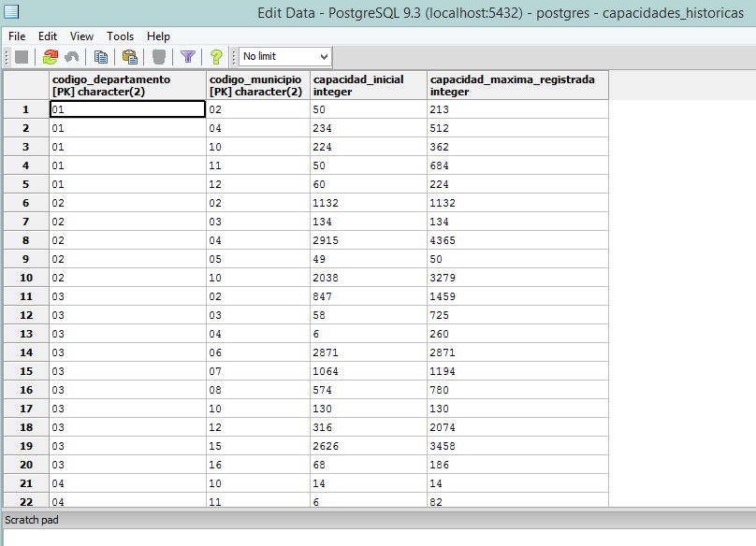Image resolution: width=756 pixels, height=546 pixels.
Task: Click the Paste clipboard icon
Action: pos(130,57)
